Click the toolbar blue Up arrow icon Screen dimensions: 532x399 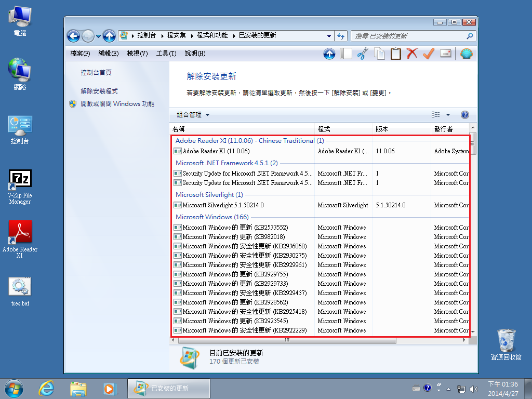coord(329,54)
